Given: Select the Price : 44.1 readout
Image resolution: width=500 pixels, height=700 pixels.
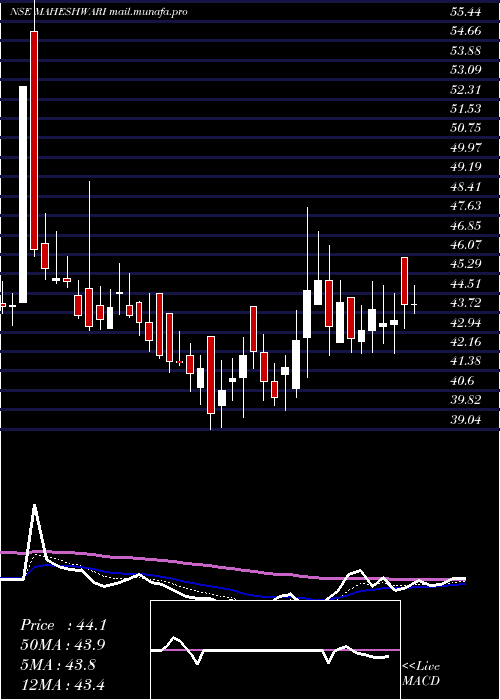Looking at the screenshot, I should (63, 625).
